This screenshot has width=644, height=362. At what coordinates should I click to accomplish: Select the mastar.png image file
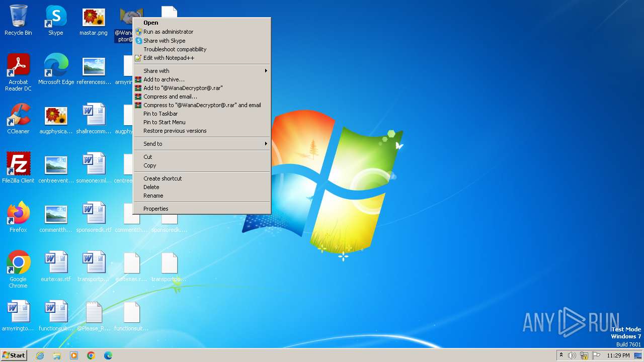94,20
